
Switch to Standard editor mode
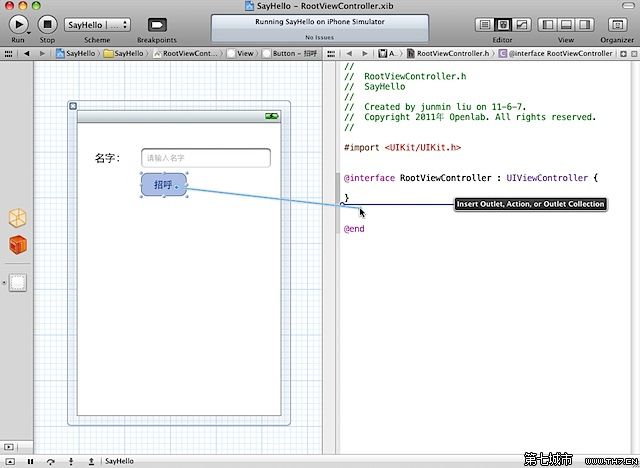point(484,25)
